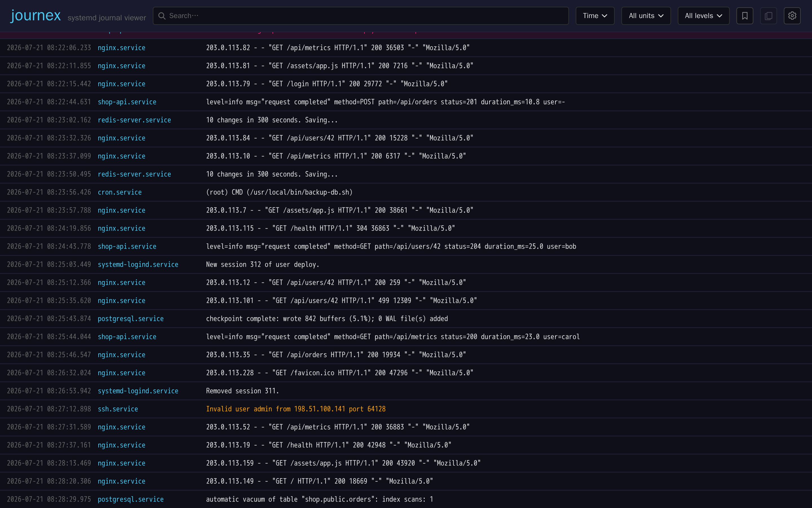This screenshot has width=812, height=508.
Task: Click postgresql.service on automatic vacuum row
Action: click(x=131, y=499)
